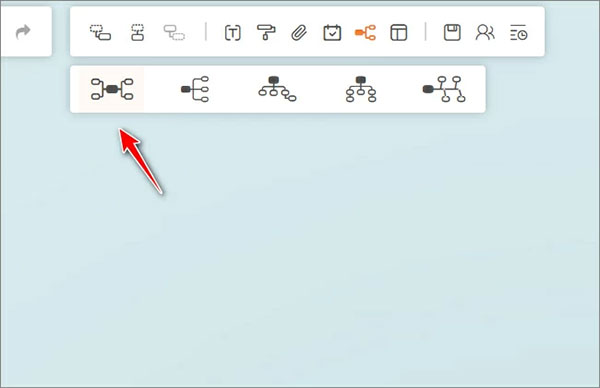Open the text [T] tool
Image resolution: width=600 pixels, height=388 pixels.
(233, 33)
